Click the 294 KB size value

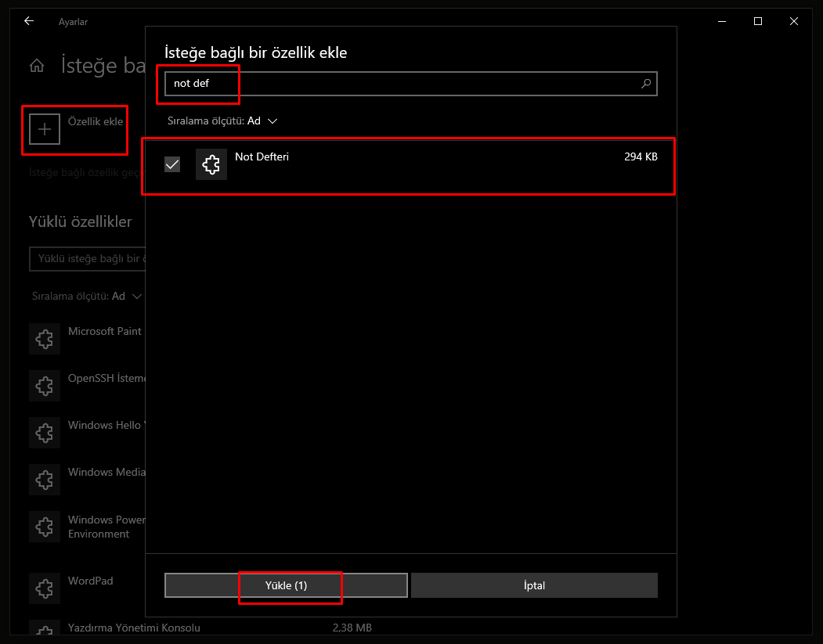coord(641,157)
